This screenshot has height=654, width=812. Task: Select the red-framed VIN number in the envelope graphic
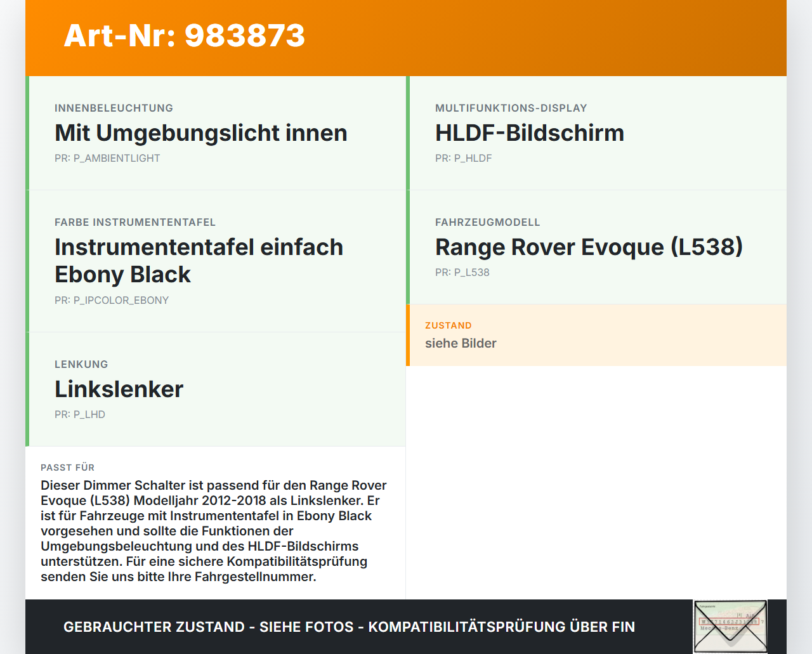tap(728, 621)
